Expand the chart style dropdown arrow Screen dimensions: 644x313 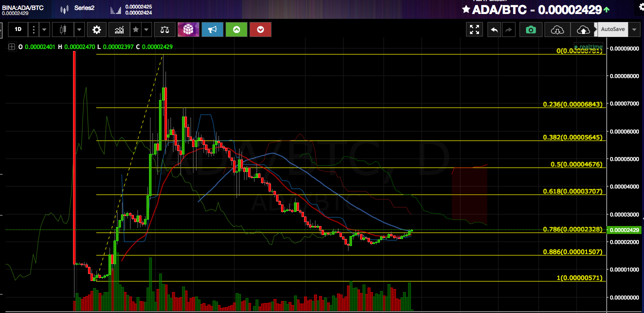pos(80,29)
